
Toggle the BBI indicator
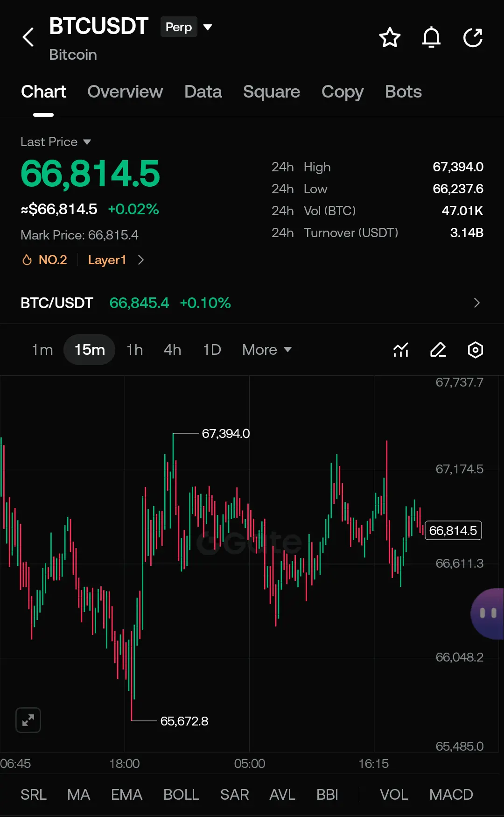click(327, 795)
